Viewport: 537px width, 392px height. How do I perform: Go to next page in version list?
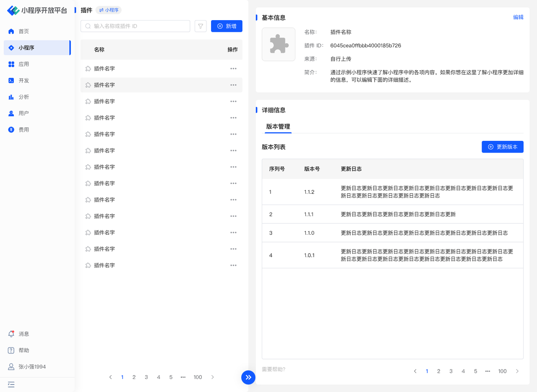(517, 371)
